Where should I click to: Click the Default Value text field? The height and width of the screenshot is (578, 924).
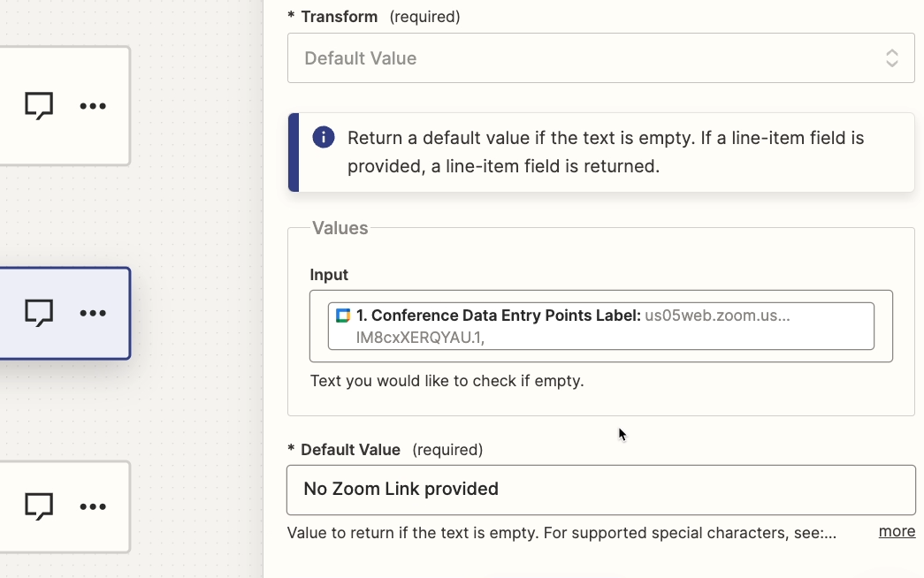[x=601, y=490]
